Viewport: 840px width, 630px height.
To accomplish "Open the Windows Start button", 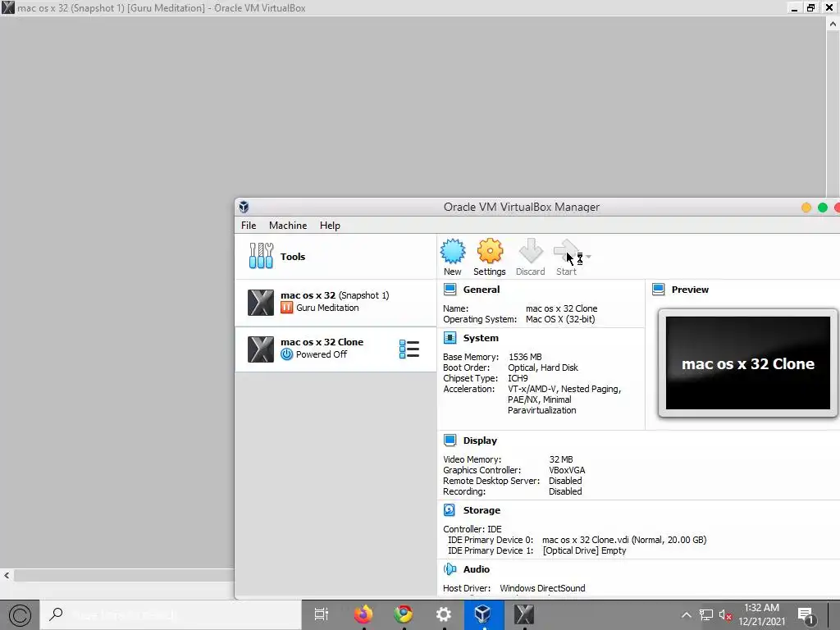I will coord(20,615).
